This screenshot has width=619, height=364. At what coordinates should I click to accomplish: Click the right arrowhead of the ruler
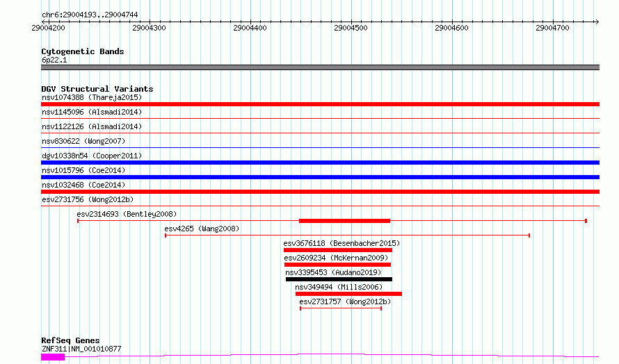597,22
